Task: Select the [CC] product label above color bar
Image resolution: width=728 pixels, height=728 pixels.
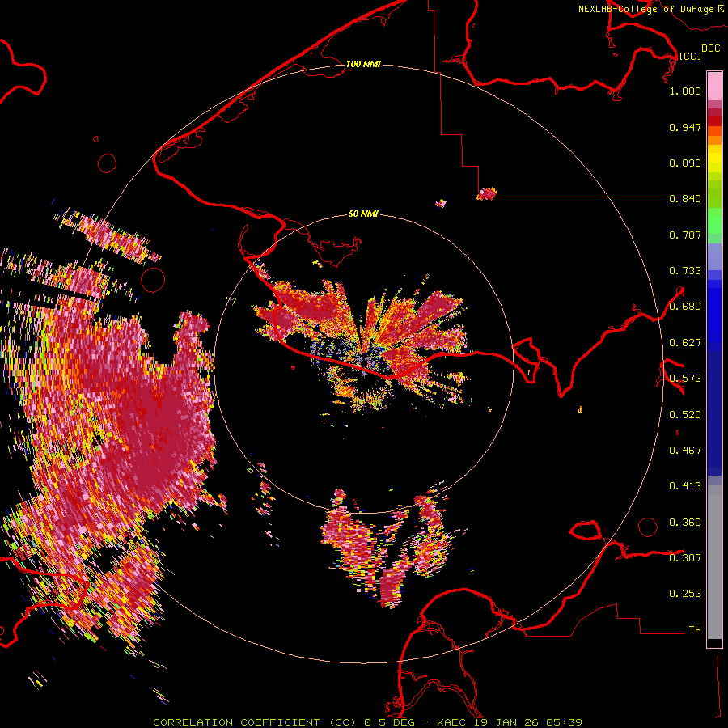Action: click(x=690, y=56)
